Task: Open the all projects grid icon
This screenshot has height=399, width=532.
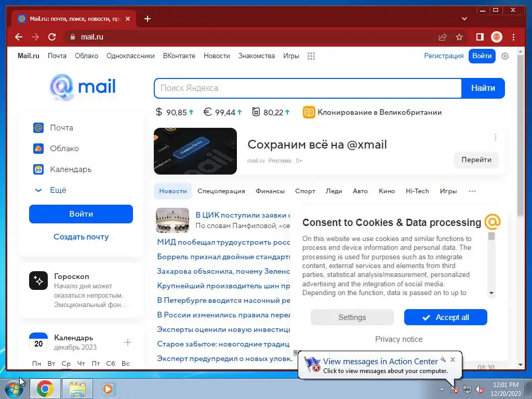Action: pos(311,56)
